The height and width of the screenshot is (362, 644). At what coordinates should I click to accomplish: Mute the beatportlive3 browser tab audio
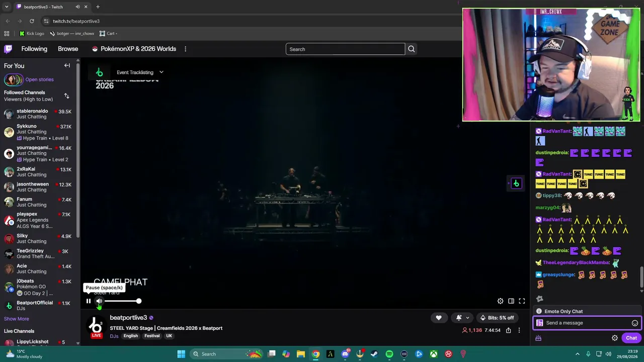coord(77,7)
